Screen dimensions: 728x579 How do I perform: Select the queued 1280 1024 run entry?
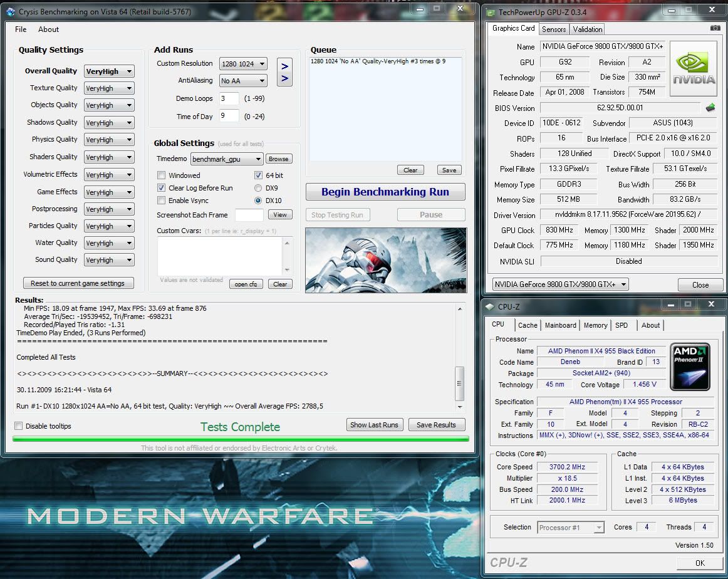[378, 61]
